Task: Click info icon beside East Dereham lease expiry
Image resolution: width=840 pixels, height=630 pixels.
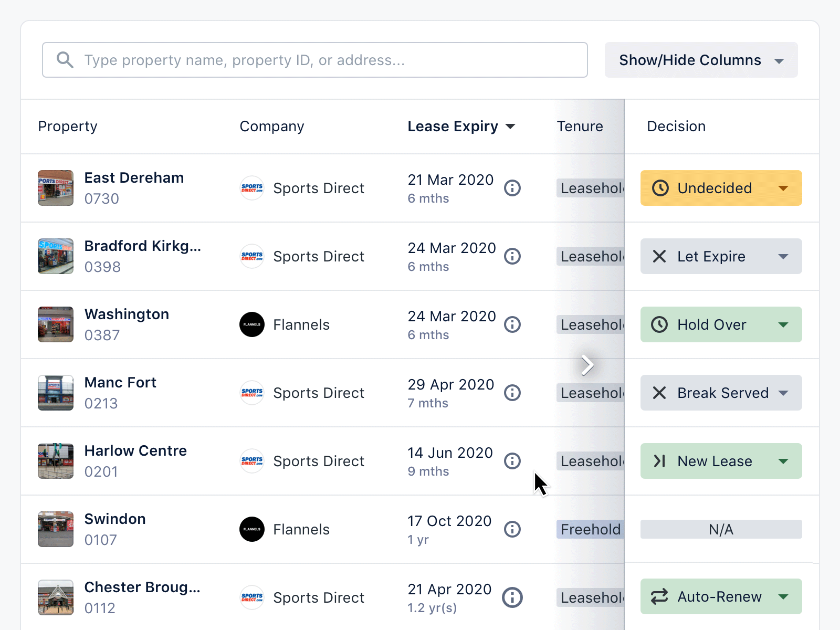Action: (512, 188)
